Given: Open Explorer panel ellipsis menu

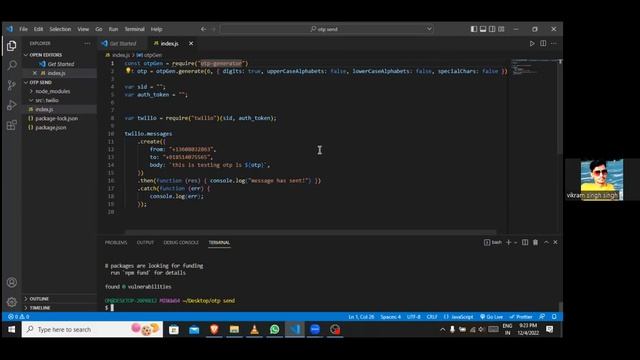Looking at the screenshot, I should [x=87, y=43].
